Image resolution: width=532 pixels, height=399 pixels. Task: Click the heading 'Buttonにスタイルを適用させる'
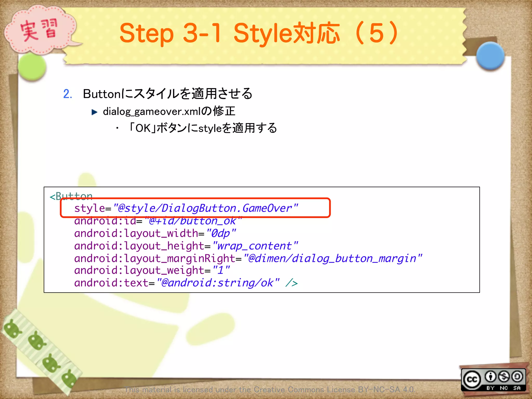168,94
